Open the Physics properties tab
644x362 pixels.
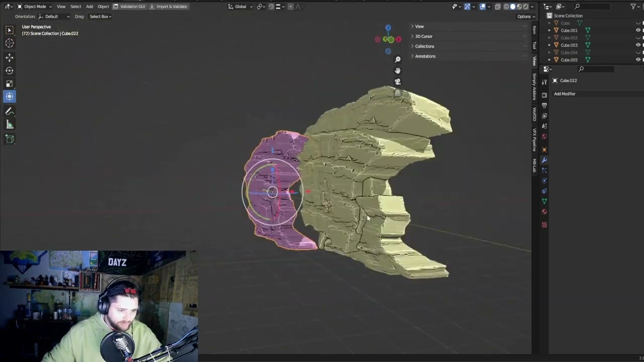click(544, 181)
